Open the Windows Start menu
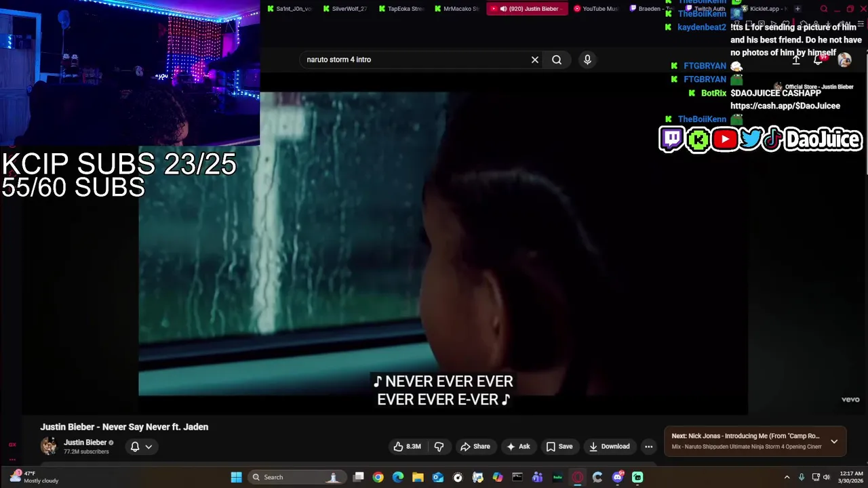Screen dimensions: 868x488 (x=236, y=477)
